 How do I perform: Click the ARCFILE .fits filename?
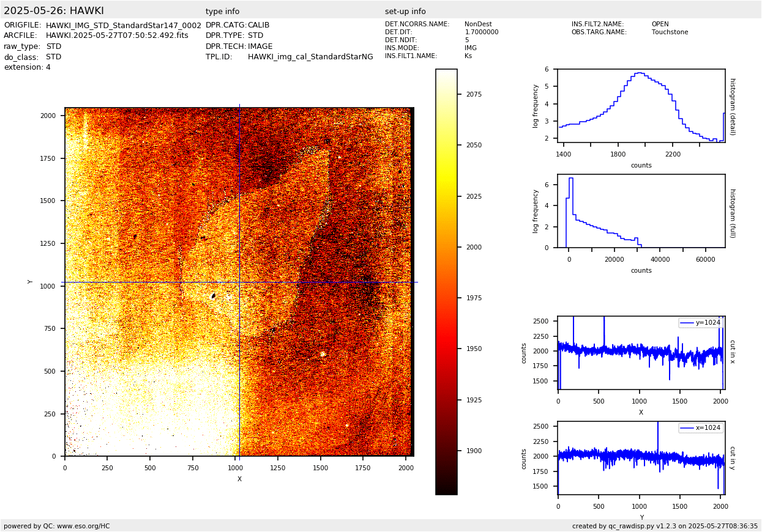tap(117, 35)
